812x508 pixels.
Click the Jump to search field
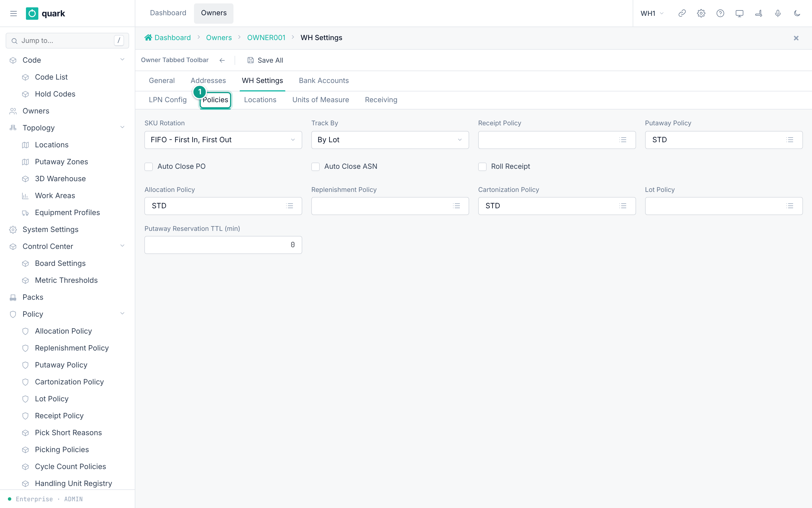pos(67,41)
